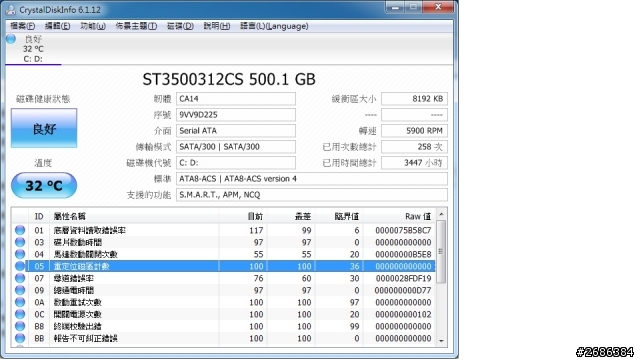The height and width of the screenshot is (360, 640).
Task: Click the ST3500312CS 500.1 GB model title
Action: [229, 79]
